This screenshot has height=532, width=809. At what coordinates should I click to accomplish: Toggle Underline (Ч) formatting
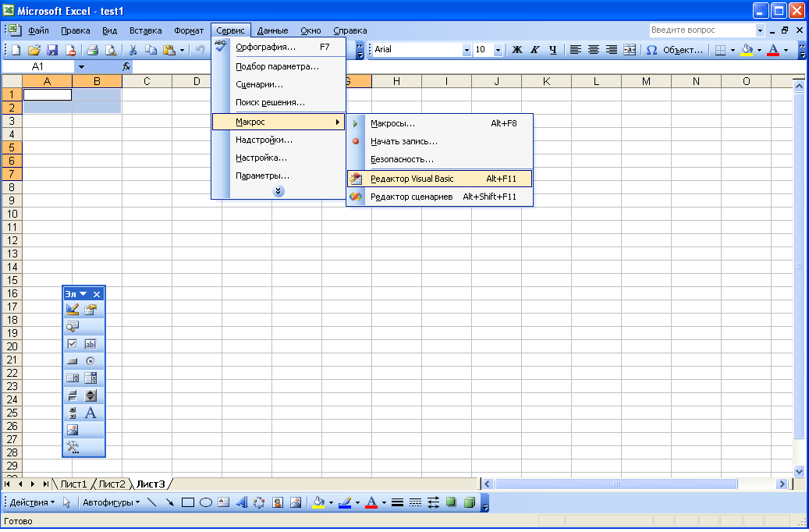tap(553, 50)
